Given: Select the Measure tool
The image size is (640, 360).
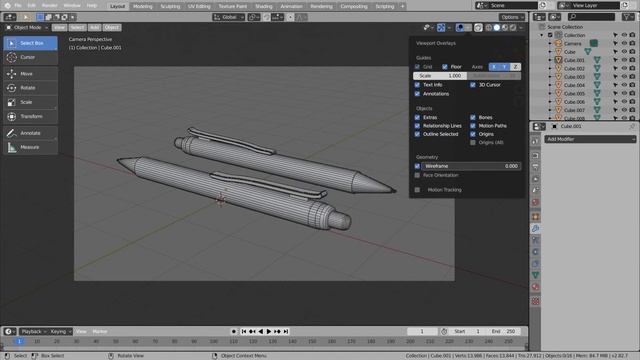Looking at the screenshot, I should pyautogui.click(x=31, y=147).
